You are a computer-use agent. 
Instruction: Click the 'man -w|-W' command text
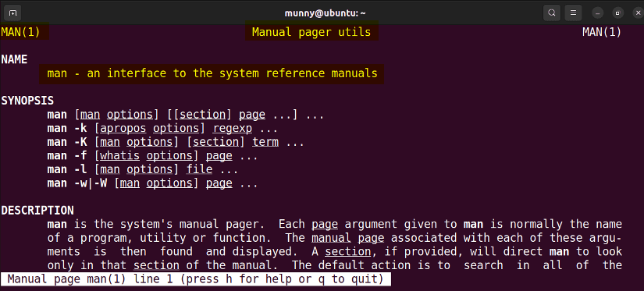(x=77, y=183)
